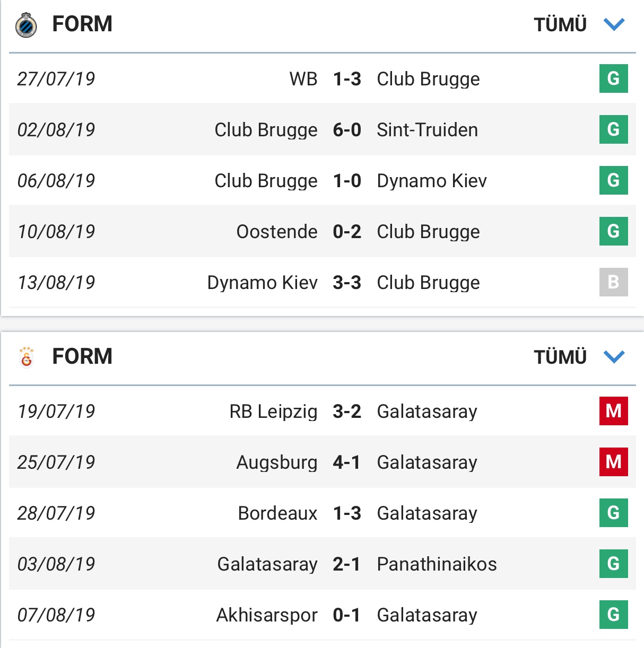Click the Galatasaray 2-1 Panathinaikos score
This screenshot has width=644, height=648.
point(347,564)
